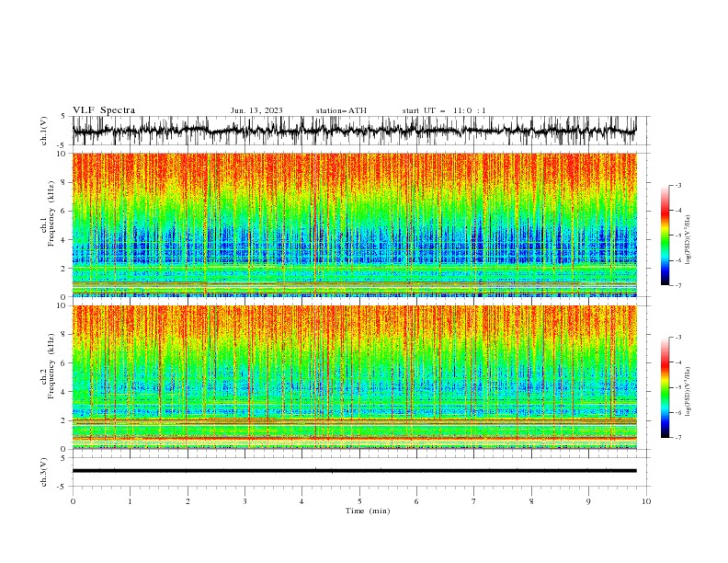The width and height of the screenshot is (728, 563).
Task: Click the date 'Jun. 13, 2023'
Action: [x=256, y=110]
